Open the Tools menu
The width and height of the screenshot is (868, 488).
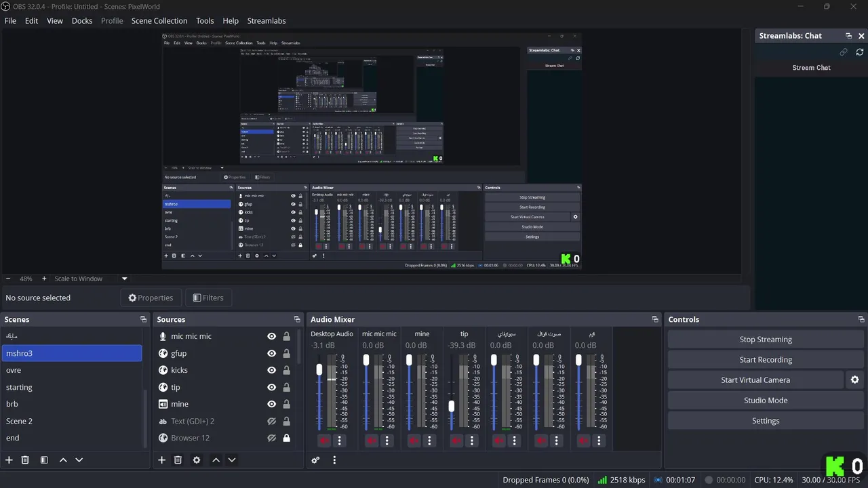coord(205,20)
